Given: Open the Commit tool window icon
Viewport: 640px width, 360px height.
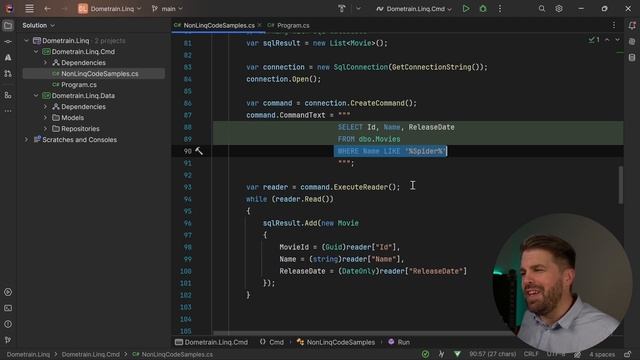Looking at the screenshot, I should (8, 42).
